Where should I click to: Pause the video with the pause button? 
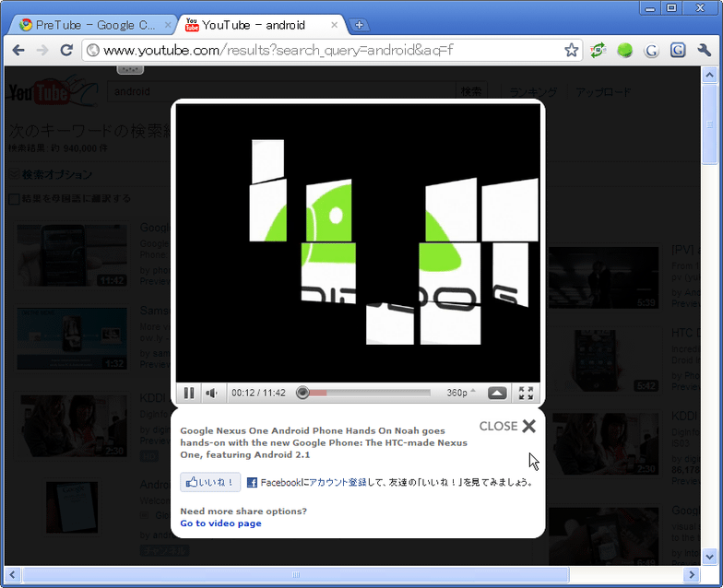click(x=189, y=393)
